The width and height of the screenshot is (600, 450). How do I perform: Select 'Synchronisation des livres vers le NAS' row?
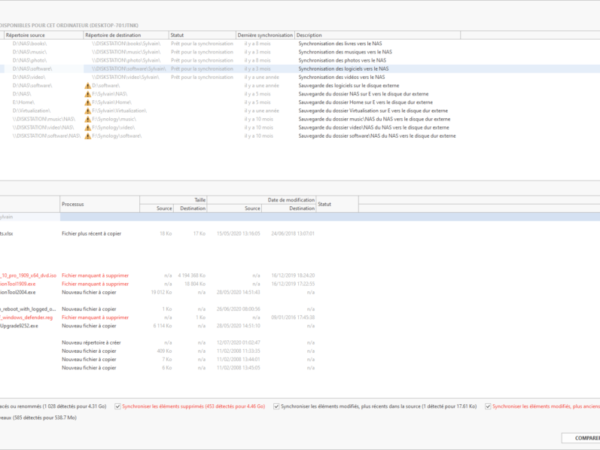(x=340, y=45)
